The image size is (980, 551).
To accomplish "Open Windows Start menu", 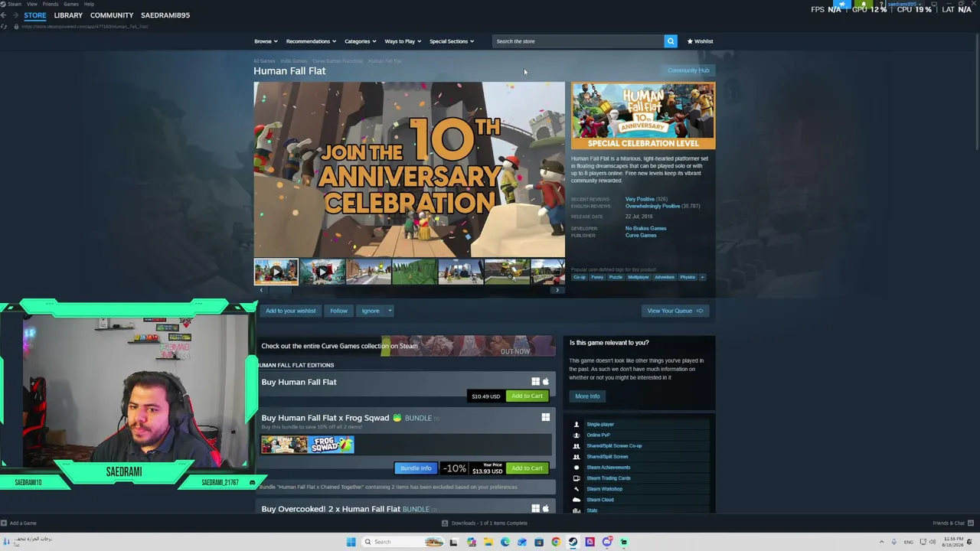I will [351, 542].
